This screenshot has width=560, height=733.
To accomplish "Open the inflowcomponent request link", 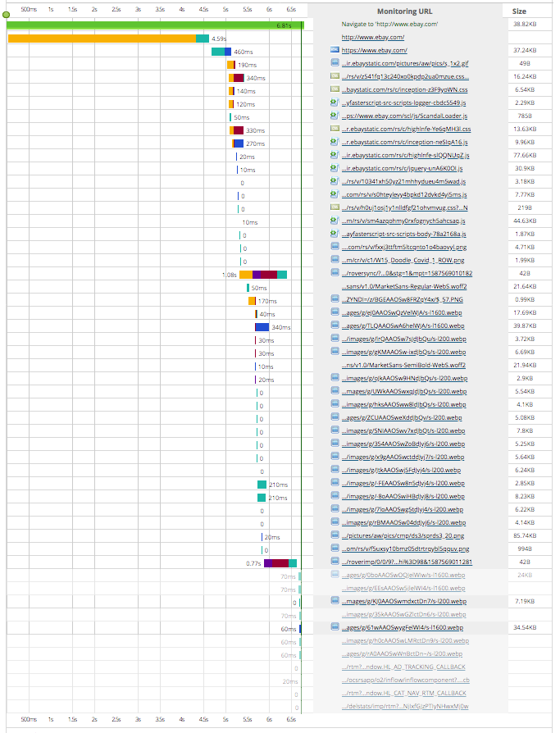I will (405, 681).
